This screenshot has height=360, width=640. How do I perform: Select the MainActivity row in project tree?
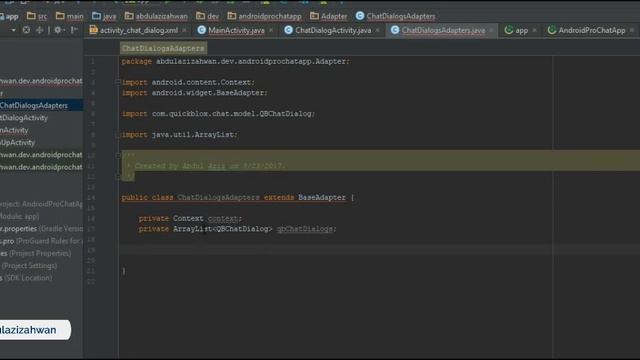[41, 130]
